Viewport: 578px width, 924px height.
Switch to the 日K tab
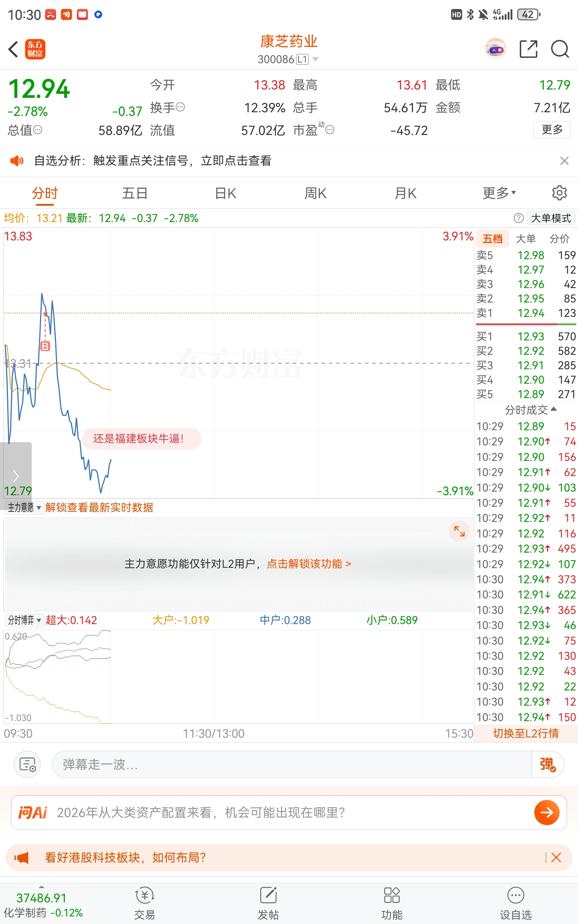coord(225,193)
